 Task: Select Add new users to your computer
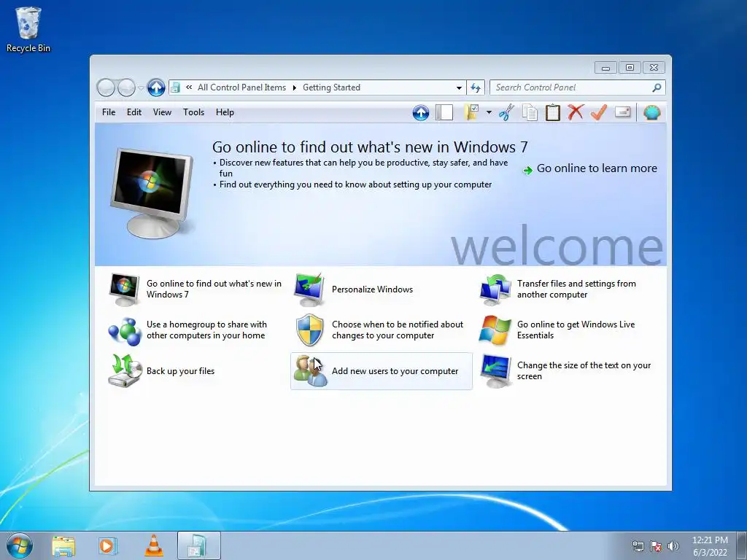[381, 371]
